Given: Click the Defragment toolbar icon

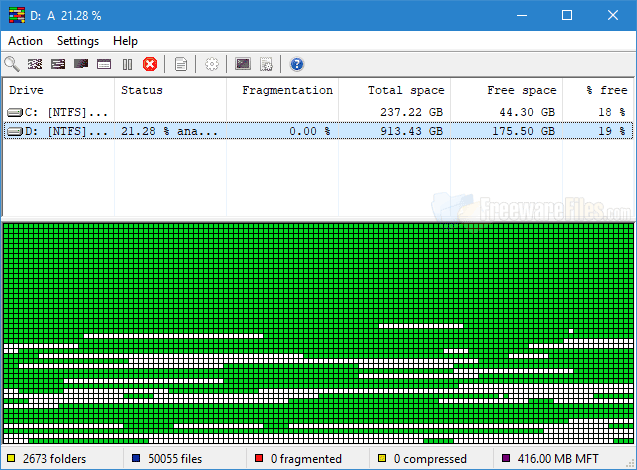Looking at the screenshot, I should point(35,64).
